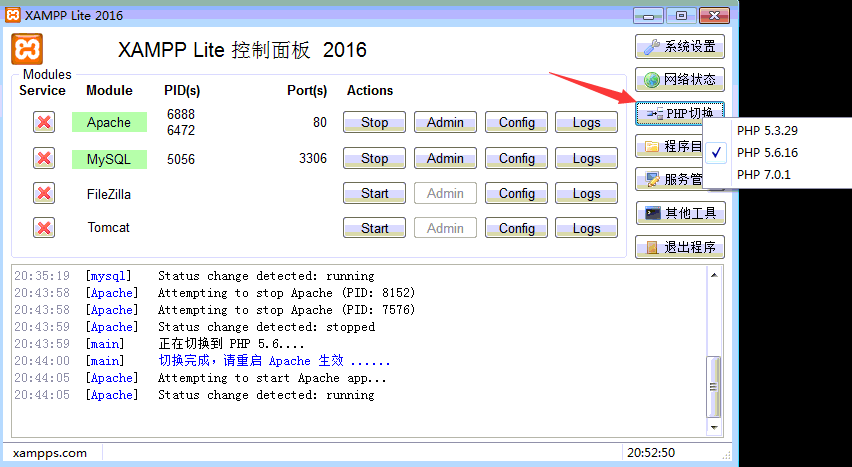This screenshot has width=852, height=467.
Task: Click the 20:52:50 status bar clock
Action: 650,452
